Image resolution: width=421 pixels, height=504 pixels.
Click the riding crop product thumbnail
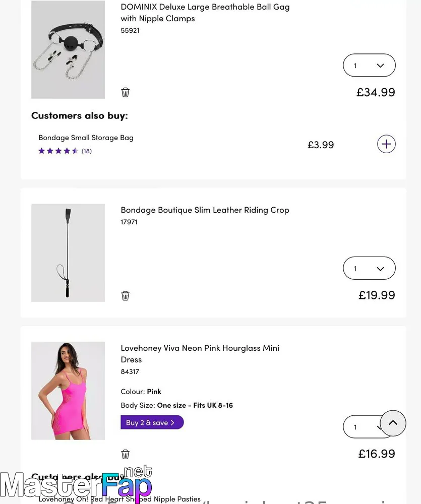click(x=68, y=253)
